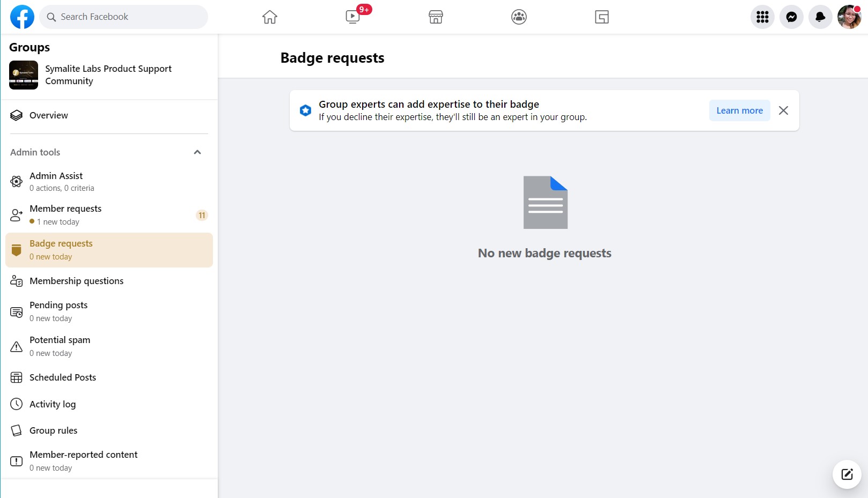Screen dimensions: 868x498
Task: Review Pending posts
Action: click(x=58, y=311)
